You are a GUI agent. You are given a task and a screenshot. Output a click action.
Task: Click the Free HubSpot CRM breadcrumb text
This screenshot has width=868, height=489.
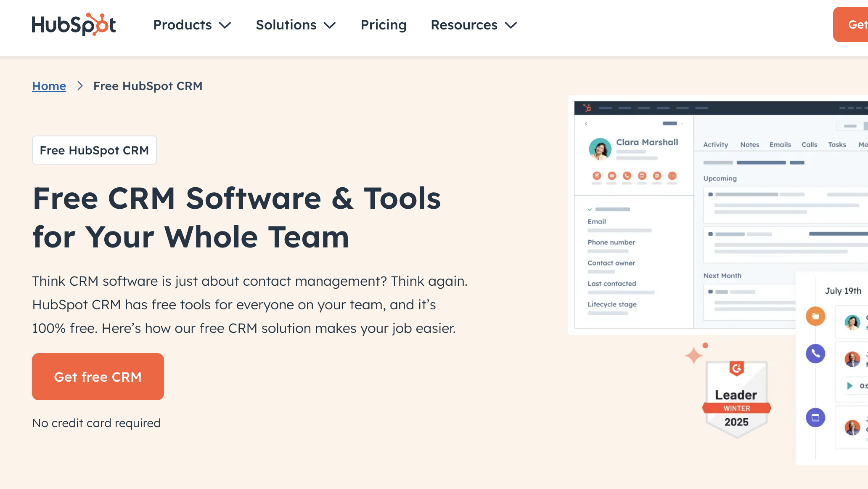point(148,86)
